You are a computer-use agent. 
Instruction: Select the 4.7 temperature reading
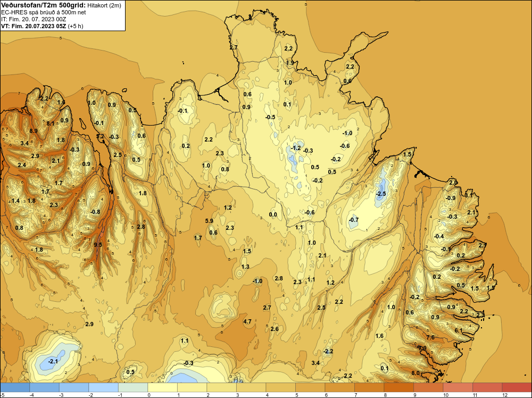tap(247, 321)
